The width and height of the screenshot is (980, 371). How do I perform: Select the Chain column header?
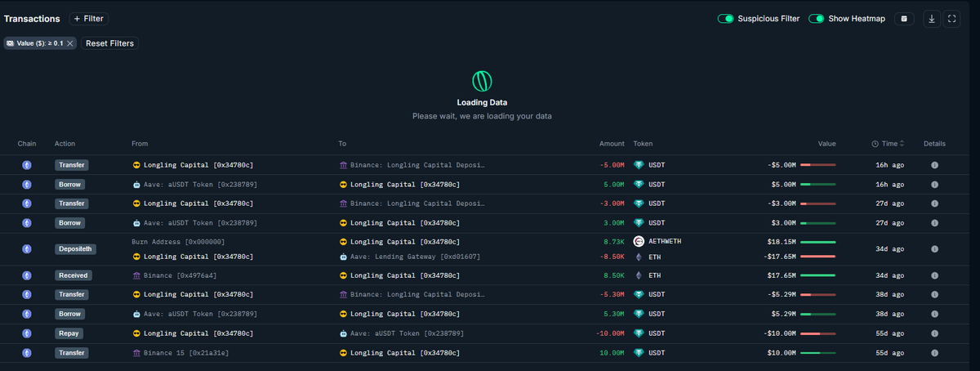click(x=27, y=144)
